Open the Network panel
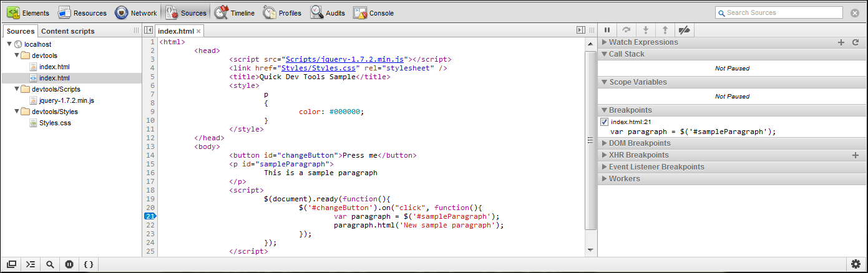The width and height of the screenshot is (868, 273). coord(135,12)
